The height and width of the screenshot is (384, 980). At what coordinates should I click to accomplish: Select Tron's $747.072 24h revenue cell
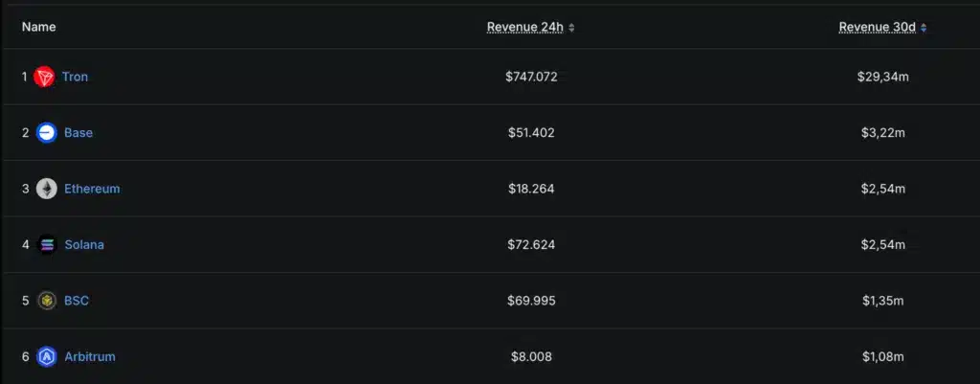pos(531,77)
